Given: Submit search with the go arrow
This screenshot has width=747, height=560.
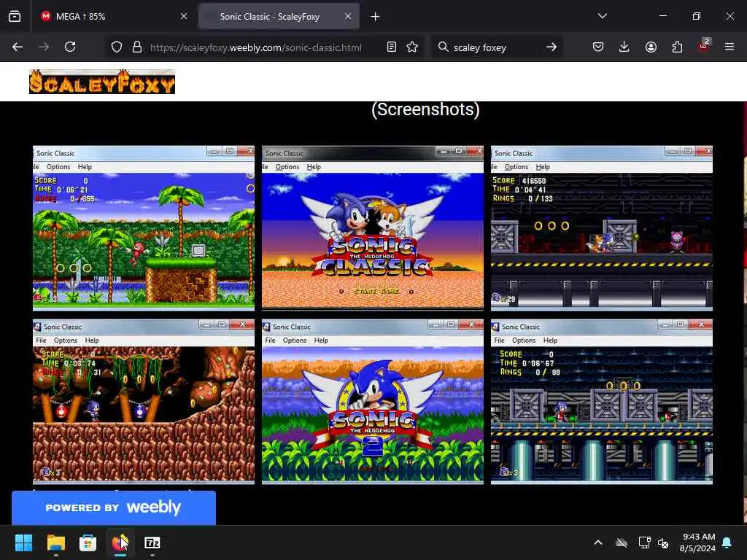Looking at the screenshot, I should pos(551,47).
